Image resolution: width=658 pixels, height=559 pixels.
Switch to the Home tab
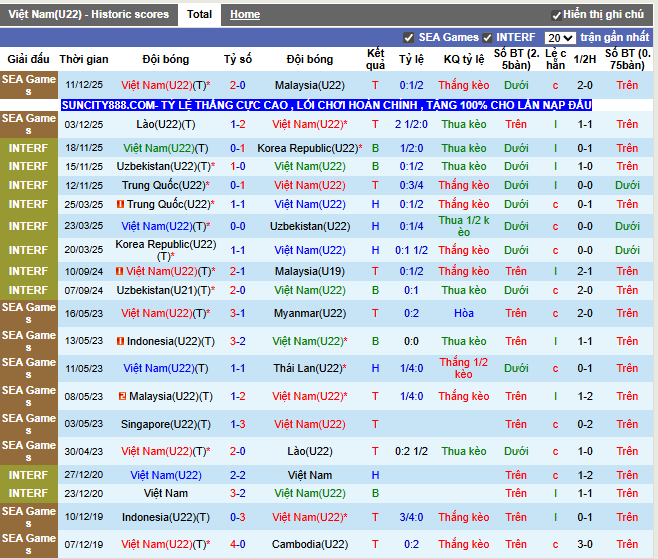pos(245,14)
